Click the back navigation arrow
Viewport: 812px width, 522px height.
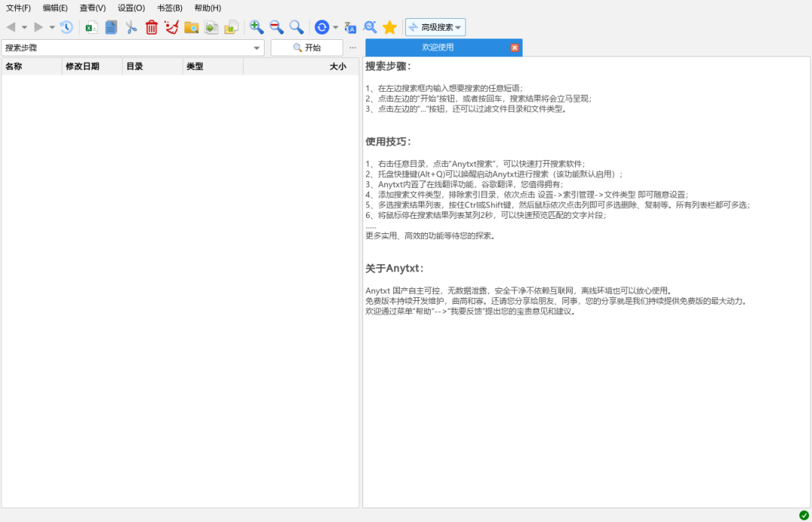(11, 27)
